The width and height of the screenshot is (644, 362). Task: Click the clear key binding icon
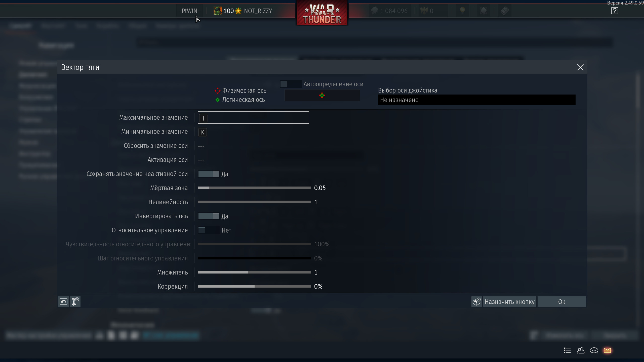point(476,301)
